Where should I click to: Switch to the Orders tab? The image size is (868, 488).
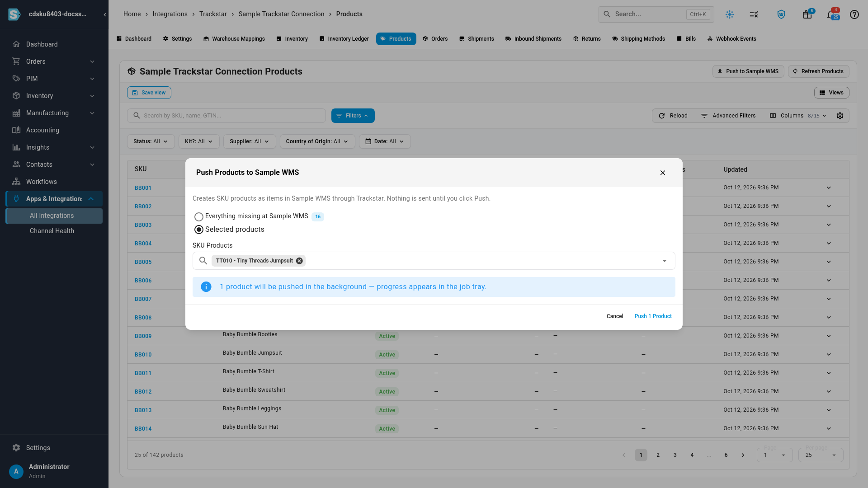point(435,39)
